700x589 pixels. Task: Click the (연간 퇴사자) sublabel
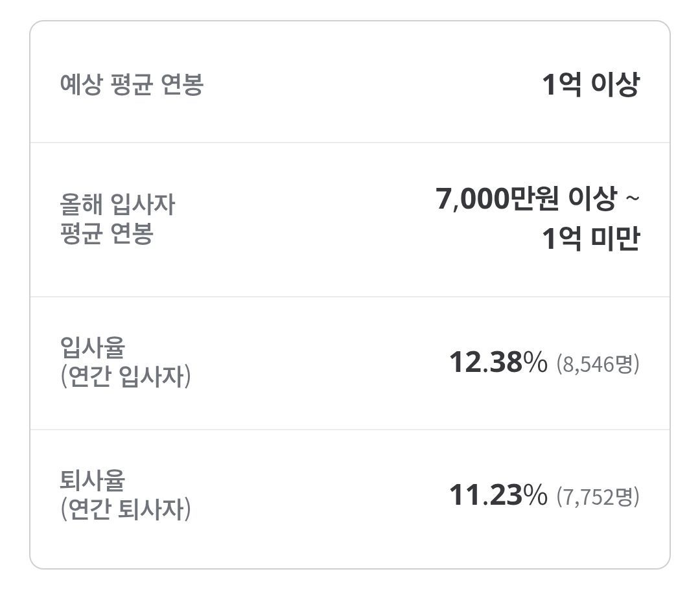[x=125, y=510]
